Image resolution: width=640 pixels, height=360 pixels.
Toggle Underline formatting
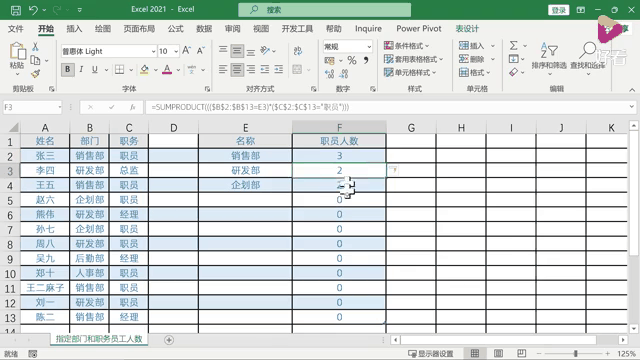(95, 69)
